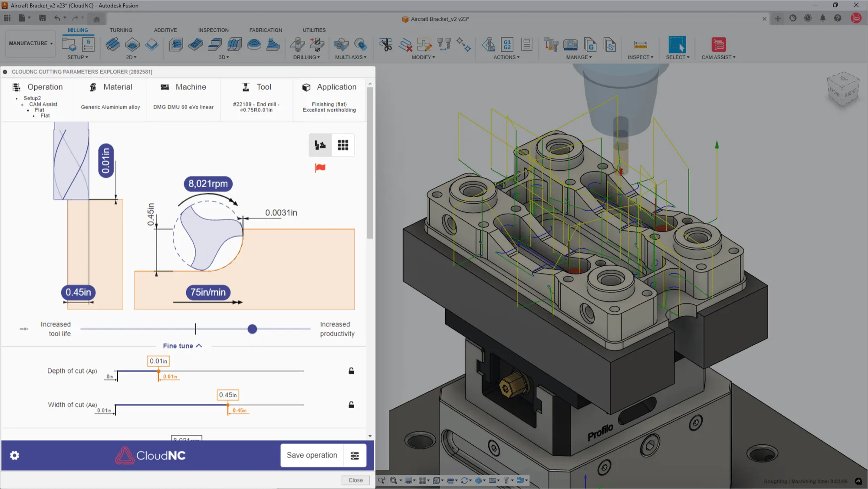This screenshot has height=489, width=868.
Task: Click the Trim toolpath scissors icon
Action: pyautogui.click(x=385, y=44)
